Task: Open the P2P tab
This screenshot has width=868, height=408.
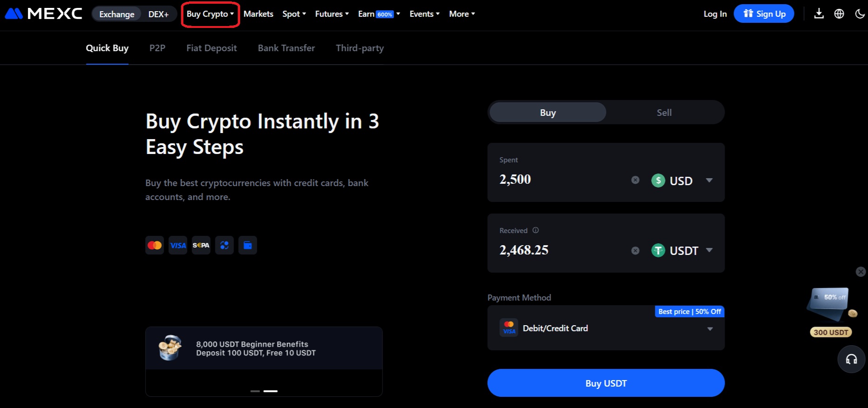Action: (x=157, y=48)
